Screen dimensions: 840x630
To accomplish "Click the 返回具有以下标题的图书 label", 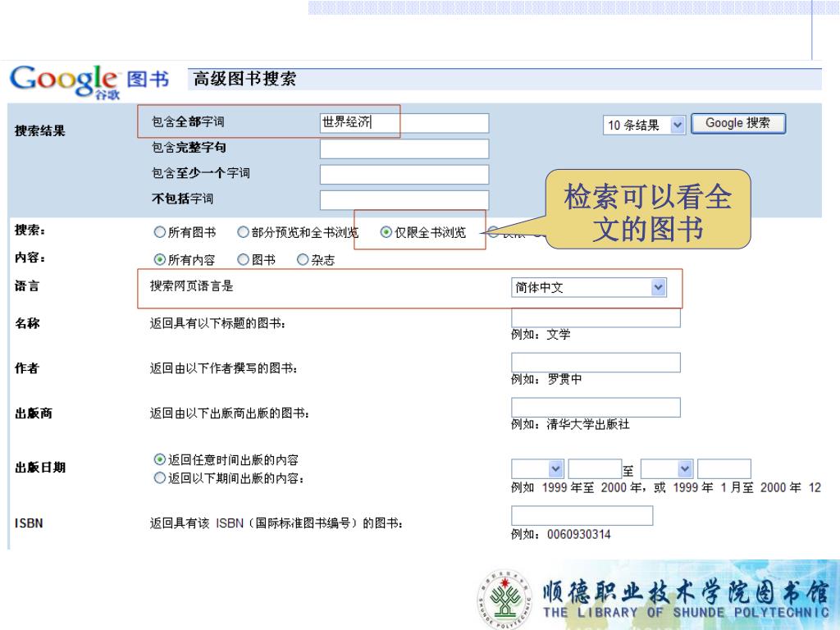I will pyautogui.click(x=217, y=323).
